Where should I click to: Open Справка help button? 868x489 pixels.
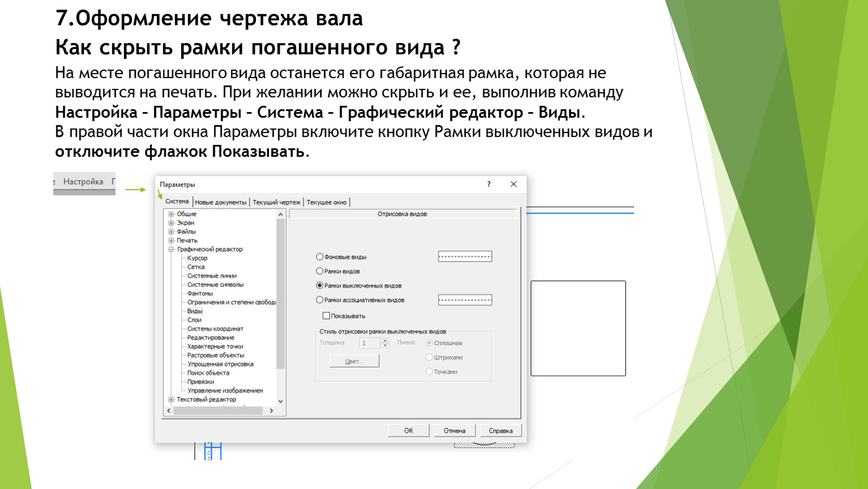click(x=501, y=431)
